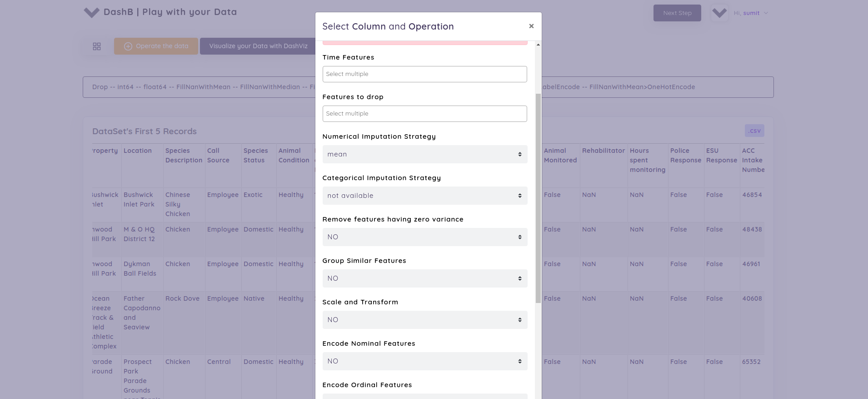This screenshot has height=399, width=868.
Task: Click the modal scrollbar up arrow
Action: (x=538, y=45)
